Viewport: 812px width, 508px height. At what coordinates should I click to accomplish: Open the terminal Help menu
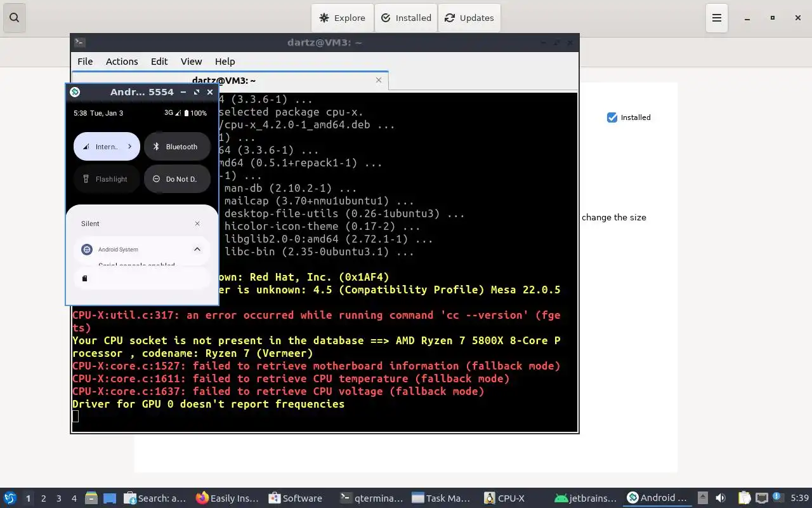pyautogui.click(x=225, y=62)
